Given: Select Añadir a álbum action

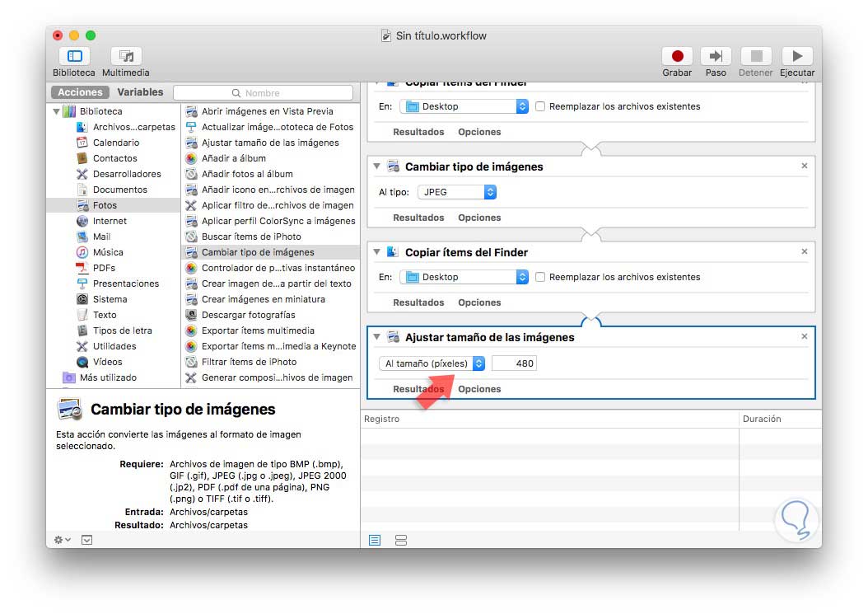Looking at the screenshot, I should [x=234, y=158].
